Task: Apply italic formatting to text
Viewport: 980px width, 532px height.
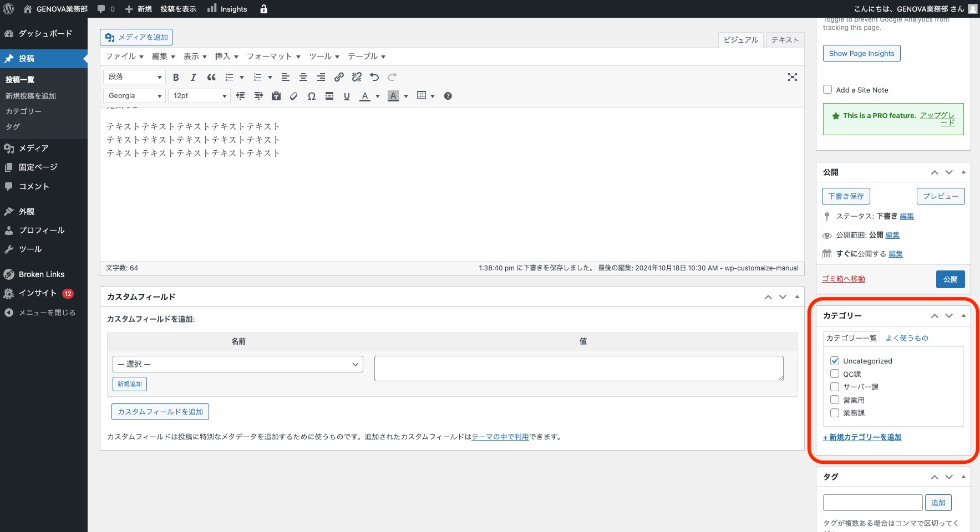Action: pyautogui.click(x=193, y=77)
